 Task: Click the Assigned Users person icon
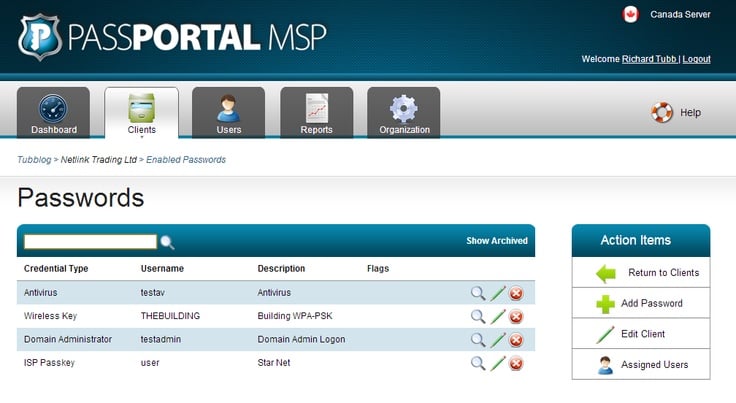click(606, 365)
